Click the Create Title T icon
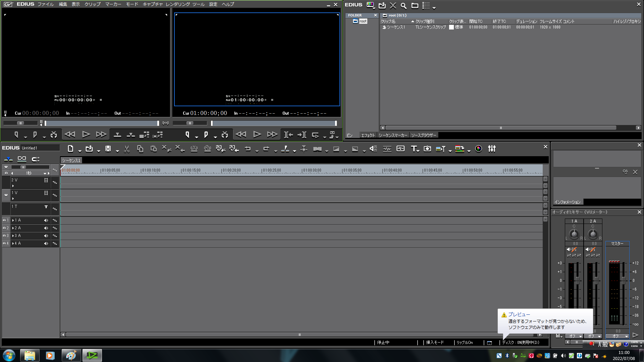 414,149
